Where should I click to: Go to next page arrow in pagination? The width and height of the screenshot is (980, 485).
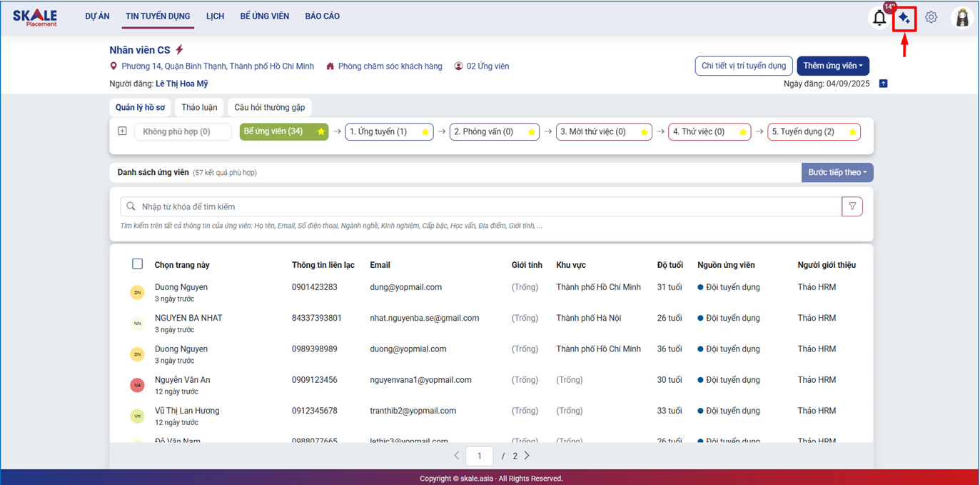[x=527, y=456]
